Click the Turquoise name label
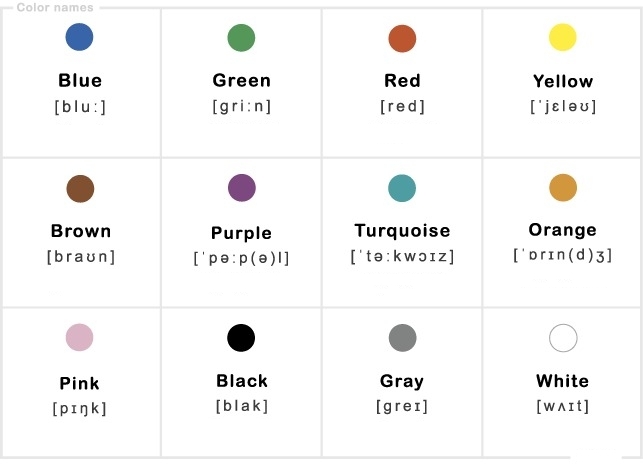 [402, 230]
